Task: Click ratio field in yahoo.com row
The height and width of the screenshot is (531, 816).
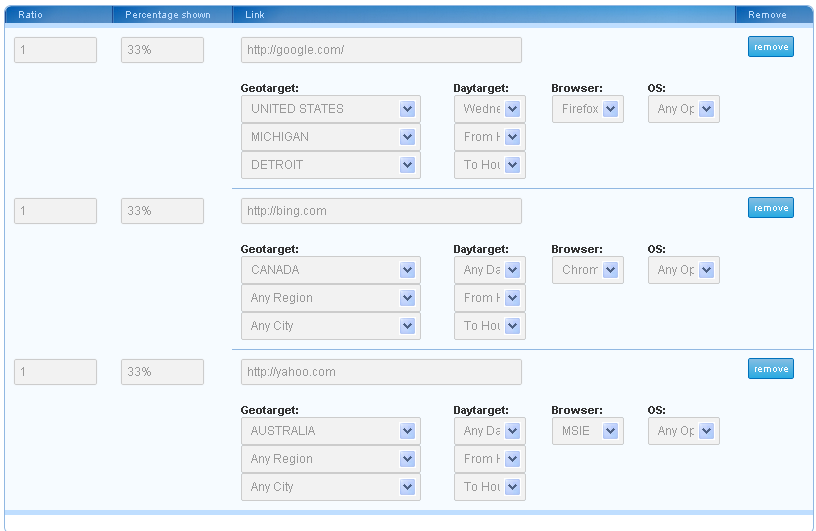Action: coord(55,372)
